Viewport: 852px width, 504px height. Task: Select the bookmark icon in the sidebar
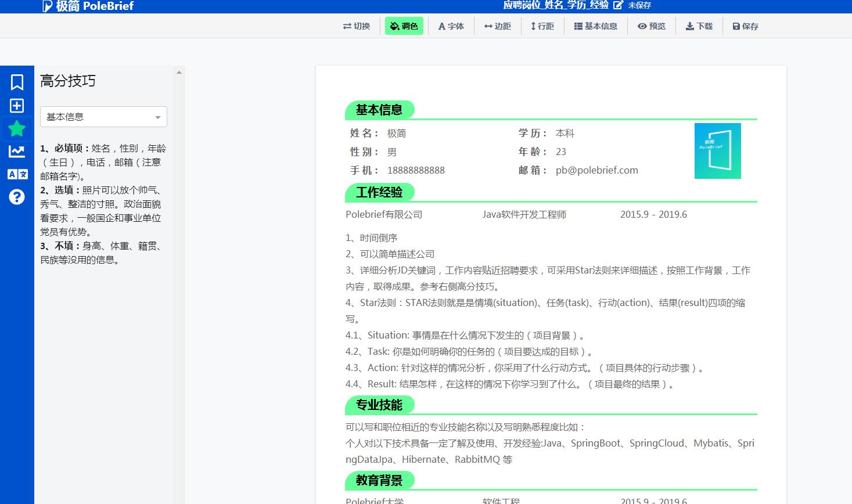tap(16, 82)
